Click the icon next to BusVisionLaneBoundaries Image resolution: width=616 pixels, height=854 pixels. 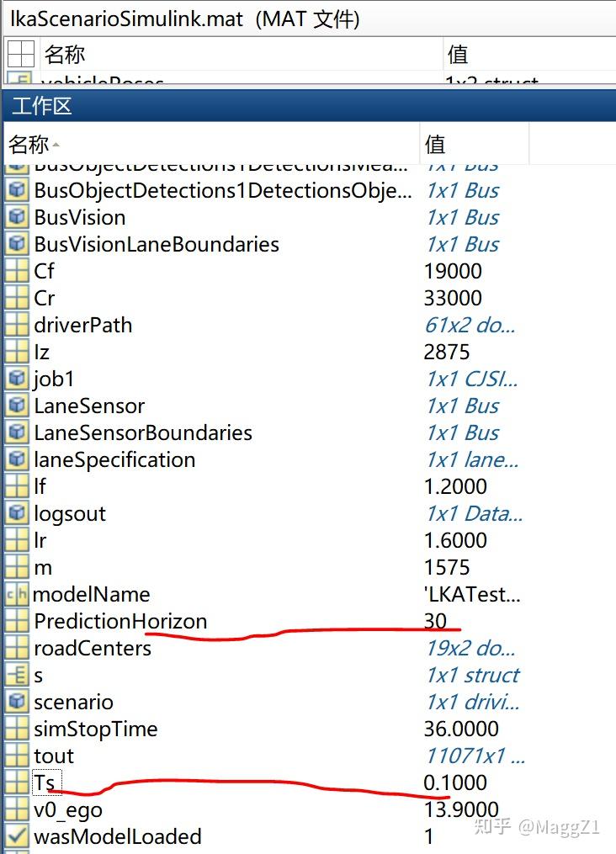tap(17, 243)
